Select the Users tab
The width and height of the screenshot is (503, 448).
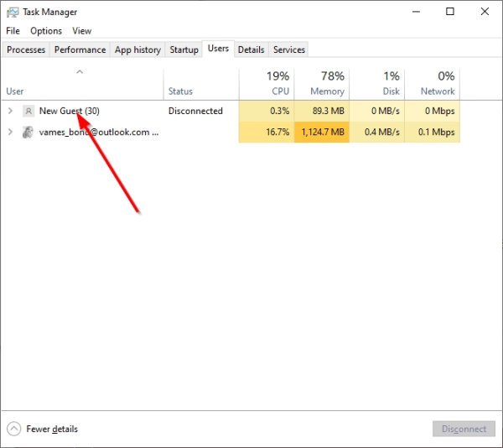pos(218,49)
